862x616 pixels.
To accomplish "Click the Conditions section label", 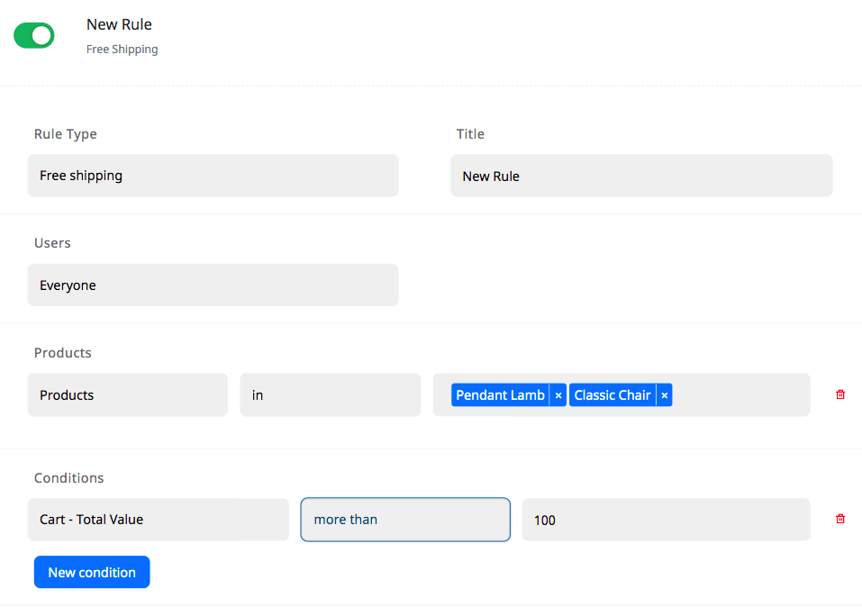I will (x=69, y=478).
